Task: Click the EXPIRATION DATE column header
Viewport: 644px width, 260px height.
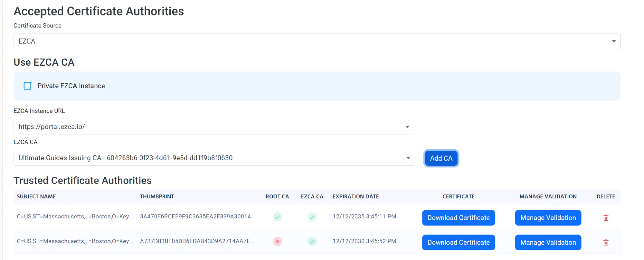Action: [355, 196]
